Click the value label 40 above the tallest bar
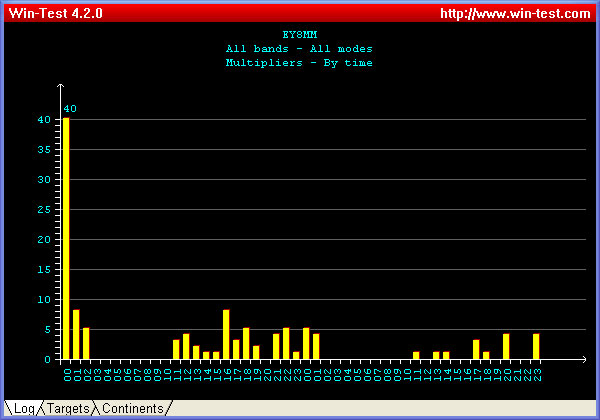This screenshot has height=420, width=600. click(70, 109)
